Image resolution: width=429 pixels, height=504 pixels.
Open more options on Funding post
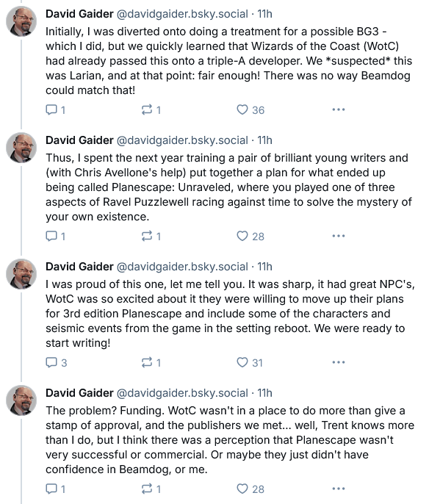coord(339,489)
